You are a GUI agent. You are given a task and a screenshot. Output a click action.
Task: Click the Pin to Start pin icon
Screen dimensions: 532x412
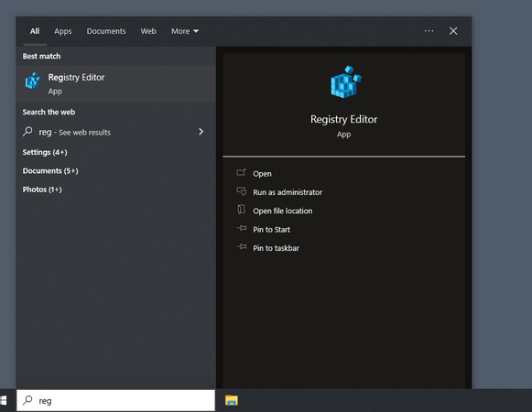(x=242, y=228)
